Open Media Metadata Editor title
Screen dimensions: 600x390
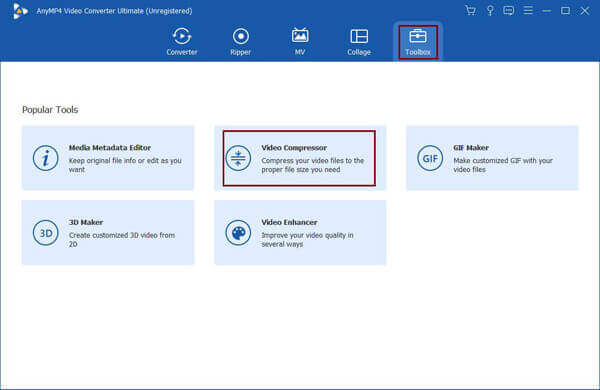[110, 147]
